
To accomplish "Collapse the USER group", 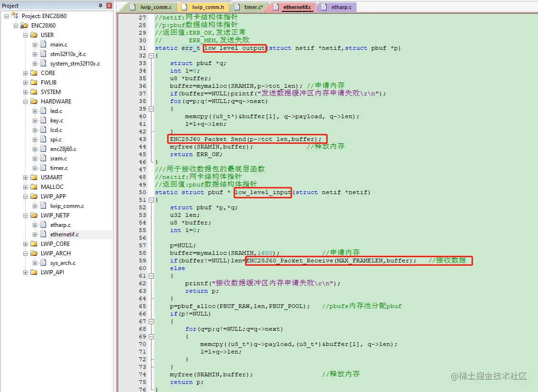I will click(x=25, y=35).
